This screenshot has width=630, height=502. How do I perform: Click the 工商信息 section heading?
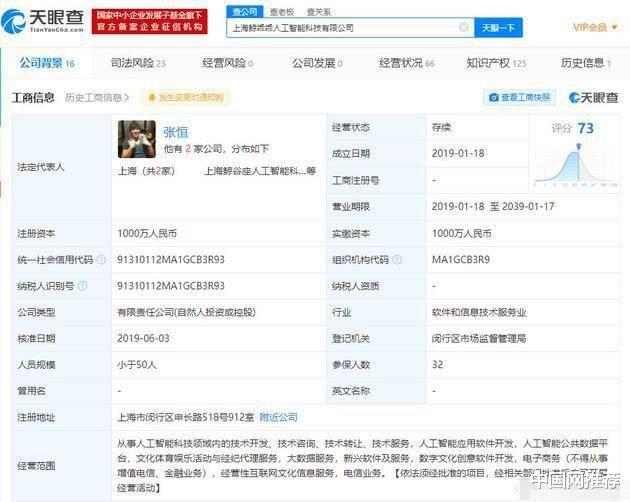point(33,98)
